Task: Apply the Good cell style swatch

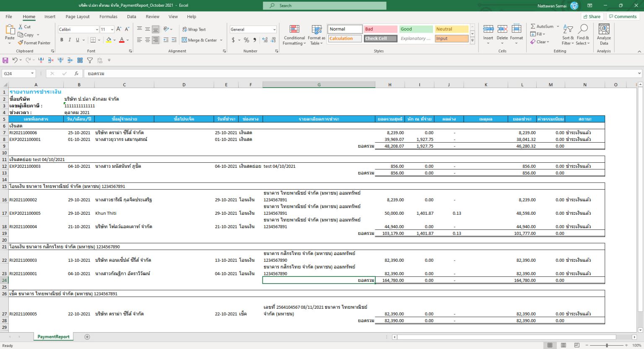Action: point(415,29)
